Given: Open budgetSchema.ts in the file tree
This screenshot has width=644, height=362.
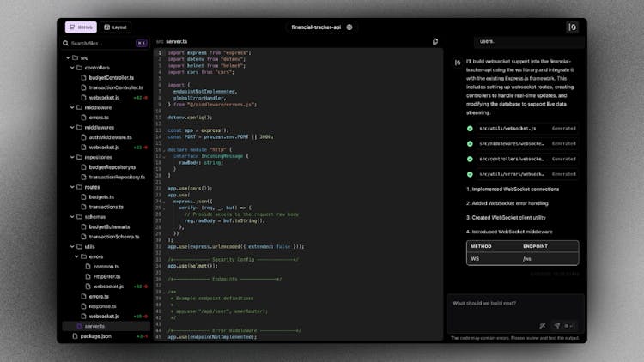Looking at the screenshot, I should tap(109, 226).
